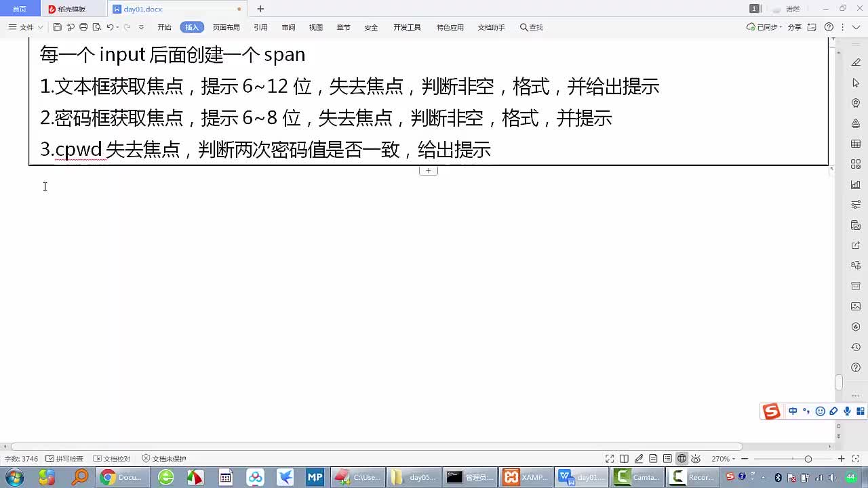Image resolution: width=868 pixels, height=488 pixels.
Task: Go to the 引用 ribbon tab
Action: point(260,27)
